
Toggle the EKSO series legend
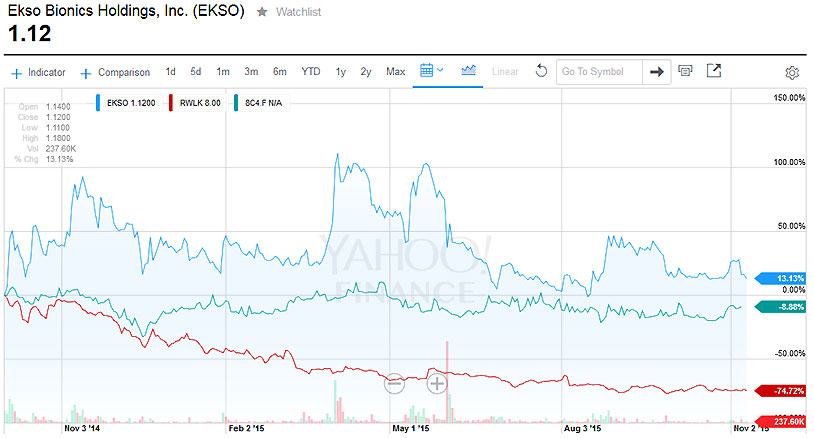coord(128,101)
